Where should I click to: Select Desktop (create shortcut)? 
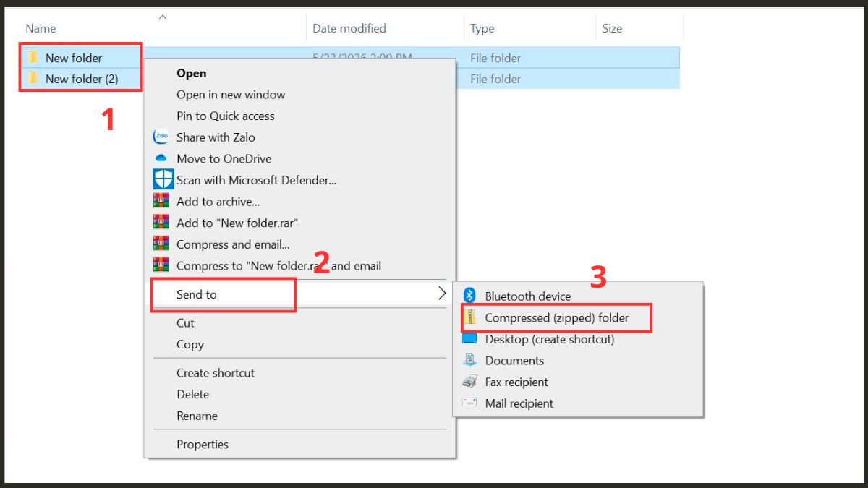(550, 339)
